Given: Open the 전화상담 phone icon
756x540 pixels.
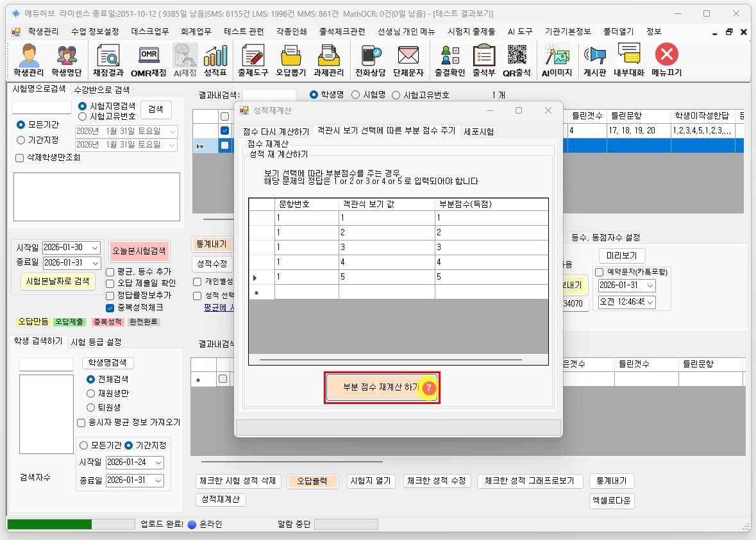Looking at the screenshot, I should (x=370, y=61).
